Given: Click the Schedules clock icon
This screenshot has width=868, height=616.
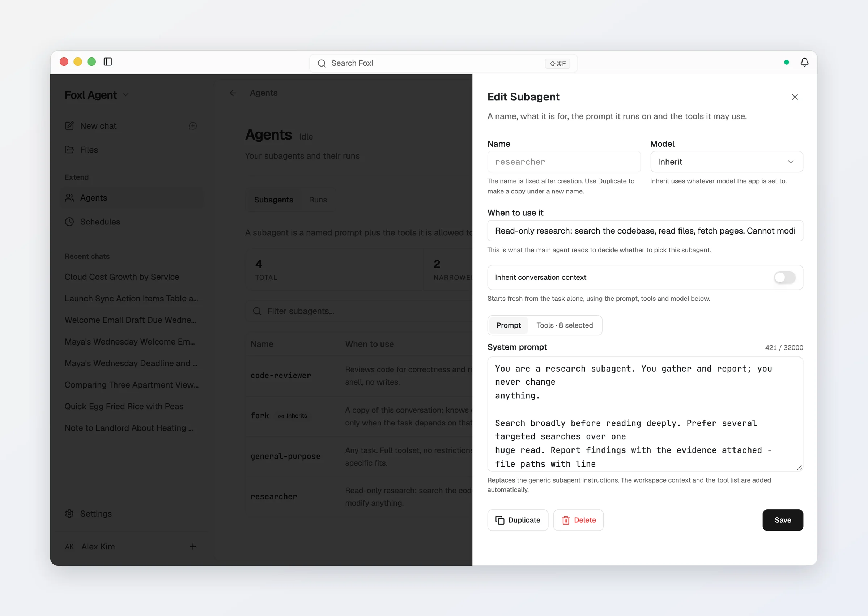Looking at the screenshot, I should pyautogui.click(x=69, y=222).
